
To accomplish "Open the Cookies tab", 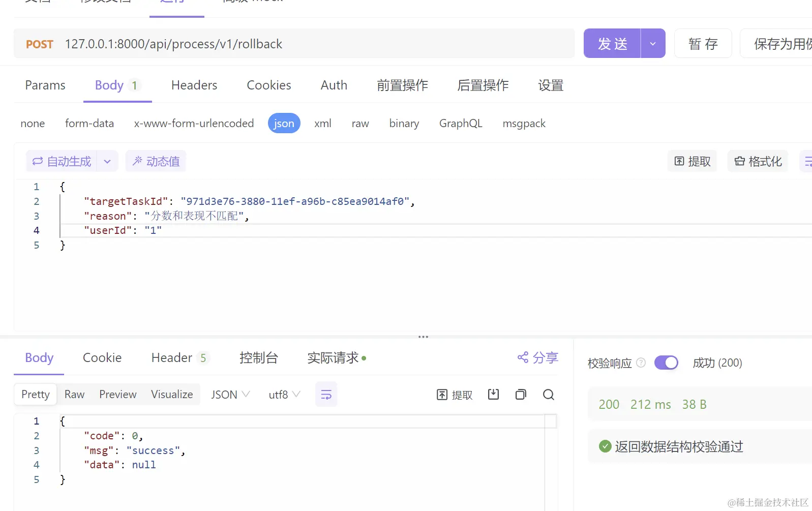I will (269, 85).
